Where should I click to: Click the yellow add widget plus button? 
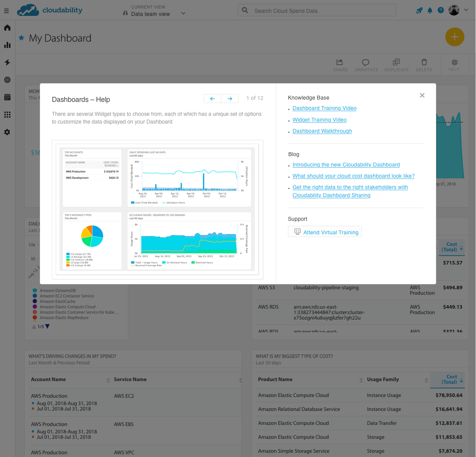[x=455, y=37]
